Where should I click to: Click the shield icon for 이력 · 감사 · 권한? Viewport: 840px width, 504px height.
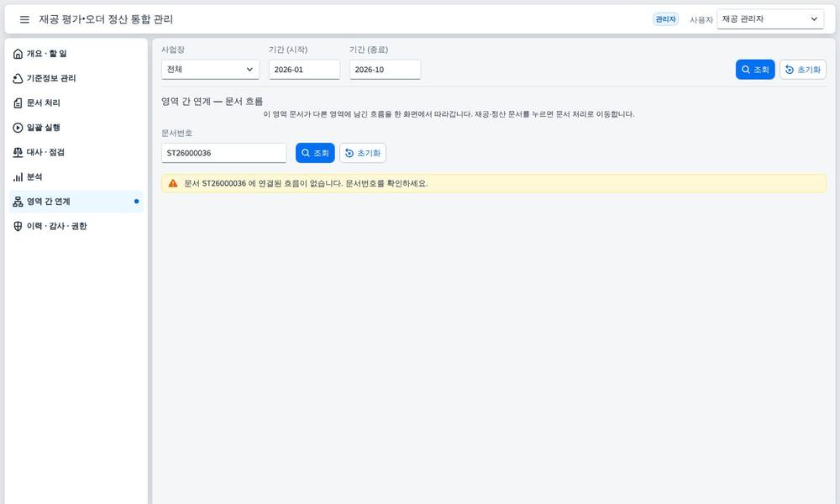tap(18, 226)
